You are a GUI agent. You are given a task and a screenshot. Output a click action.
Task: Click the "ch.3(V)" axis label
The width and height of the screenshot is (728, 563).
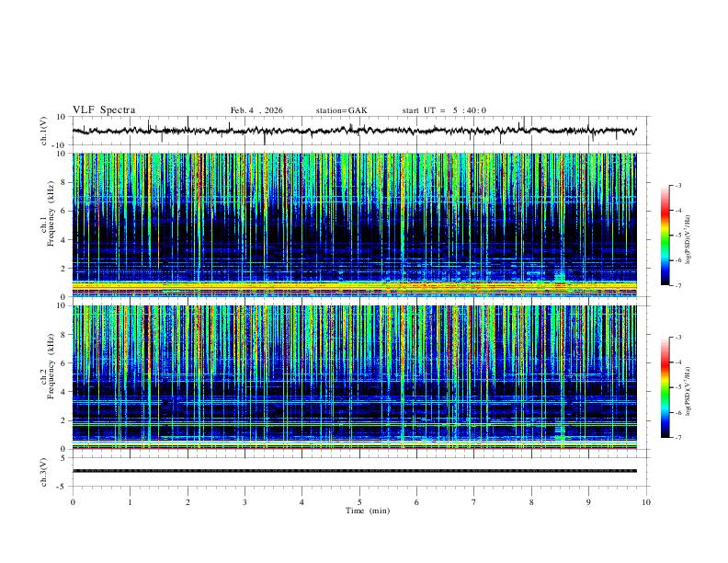44,472
